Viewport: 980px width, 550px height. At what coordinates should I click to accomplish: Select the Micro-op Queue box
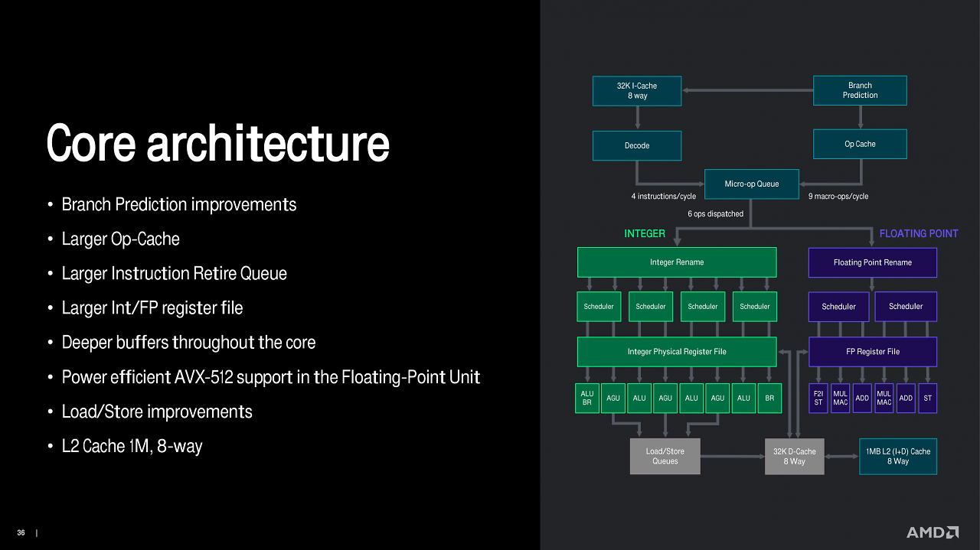pos(752,184)
